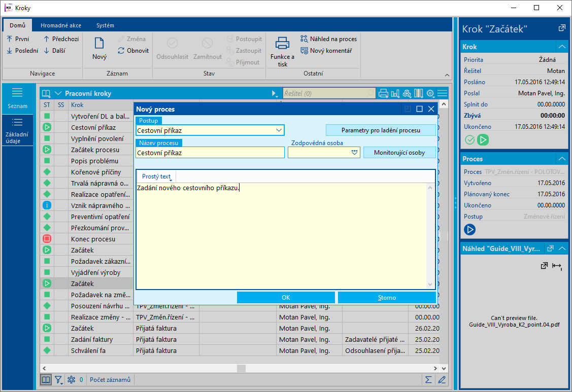
Task: Pop out the Krok "Začátek" panel
Action: click(x=562, y=28)
